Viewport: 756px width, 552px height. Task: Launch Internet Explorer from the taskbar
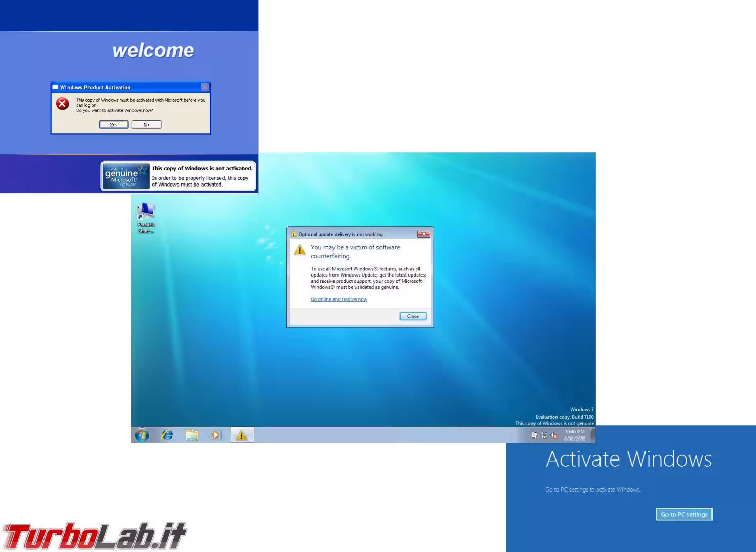click(167, 435)
